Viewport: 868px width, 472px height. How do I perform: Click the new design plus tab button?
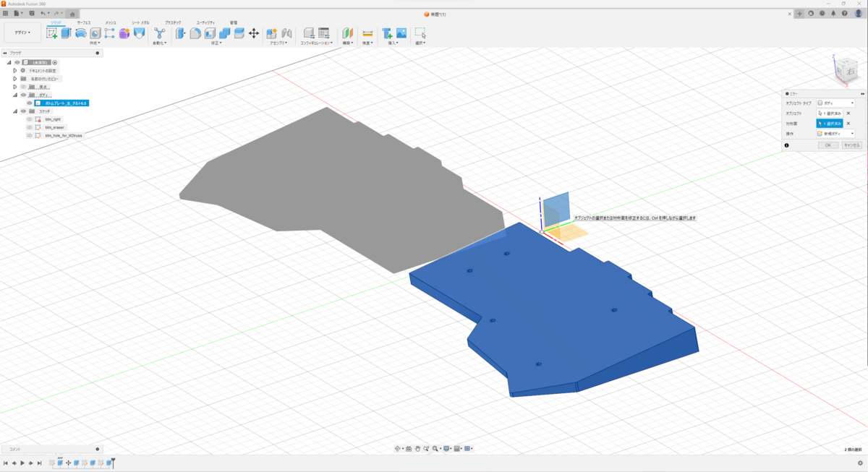tap(800, 13)
